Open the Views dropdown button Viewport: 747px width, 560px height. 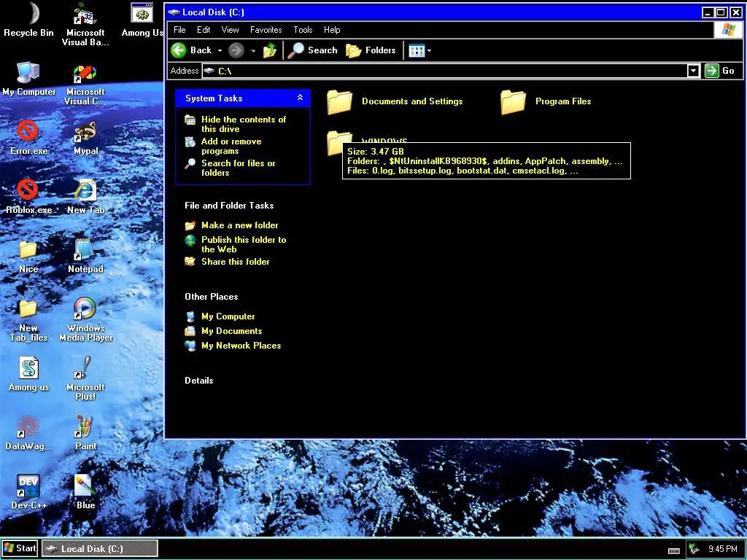[420, 50]
